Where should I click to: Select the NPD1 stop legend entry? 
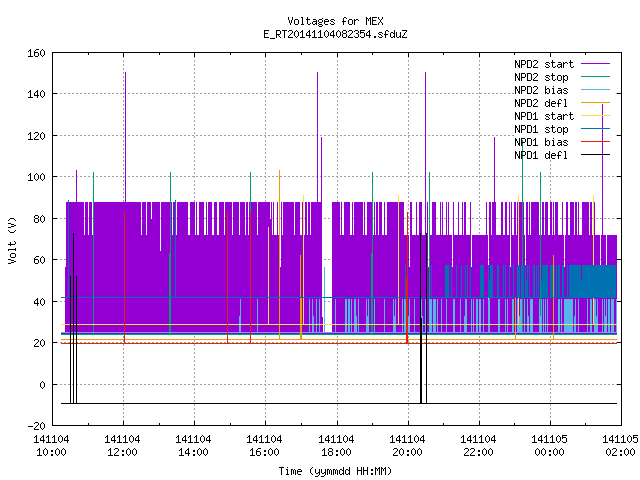tap(541, 129)
